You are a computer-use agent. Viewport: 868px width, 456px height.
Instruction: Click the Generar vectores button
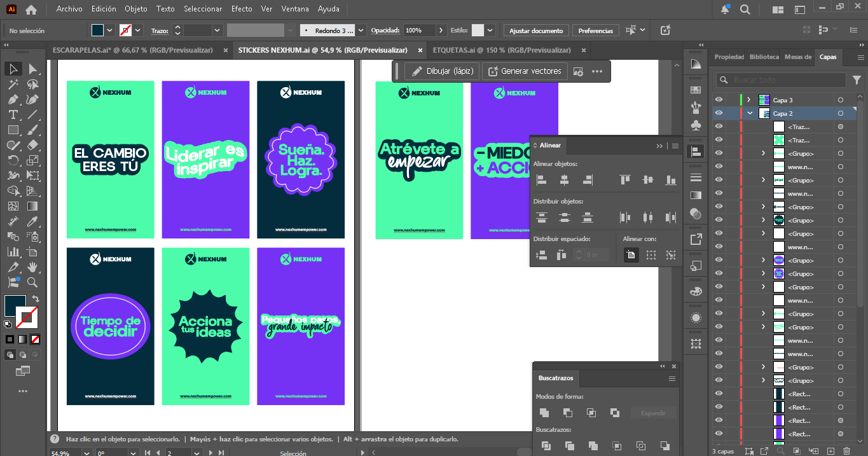524,71
